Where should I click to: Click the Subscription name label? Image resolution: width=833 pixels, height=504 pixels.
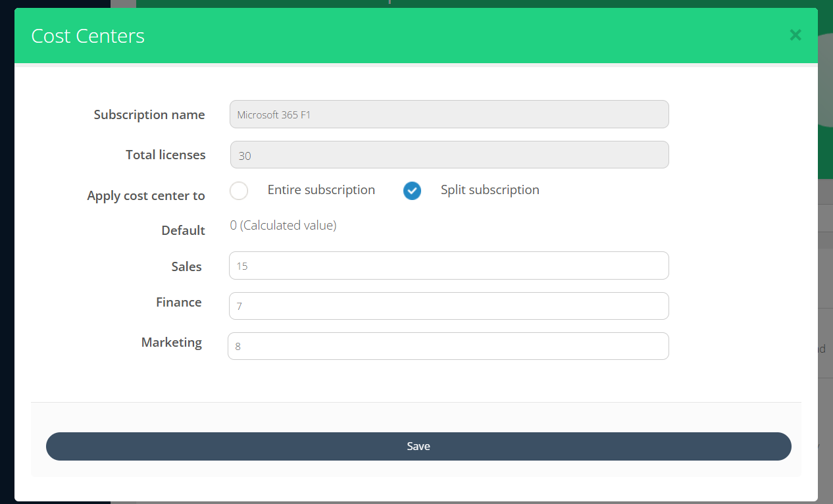pos(149,115)
